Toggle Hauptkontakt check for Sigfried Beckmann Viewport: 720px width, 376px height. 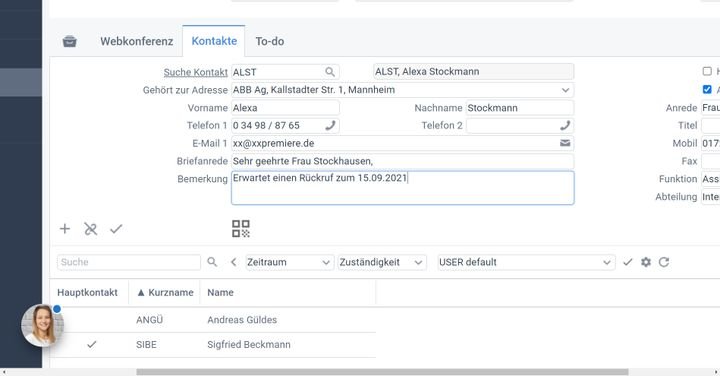[x=92, y=344]
